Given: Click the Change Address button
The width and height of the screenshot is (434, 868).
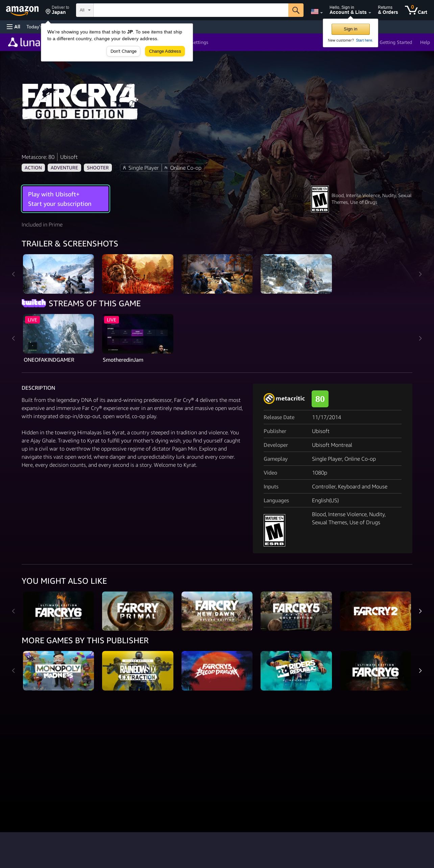Looking at the screenshot, I should 165,51.
